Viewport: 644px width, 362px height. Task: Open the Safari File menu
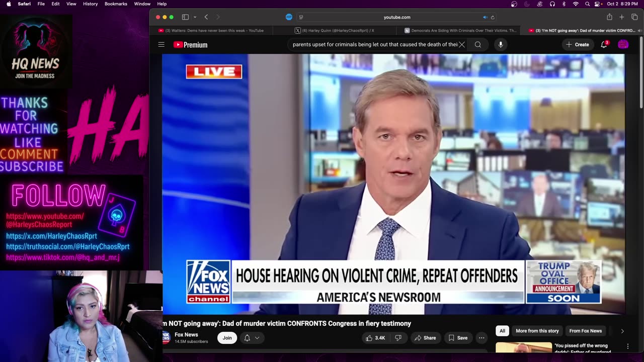coord(41,4)
